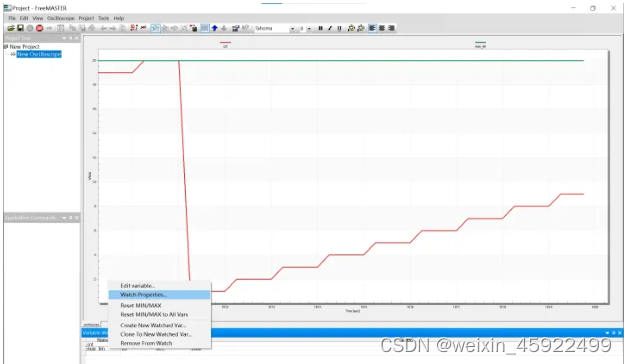Screen dimensions: 627x364
Task: Choose Watch Properties... from context menu
Action: click(x=160, y=295)
